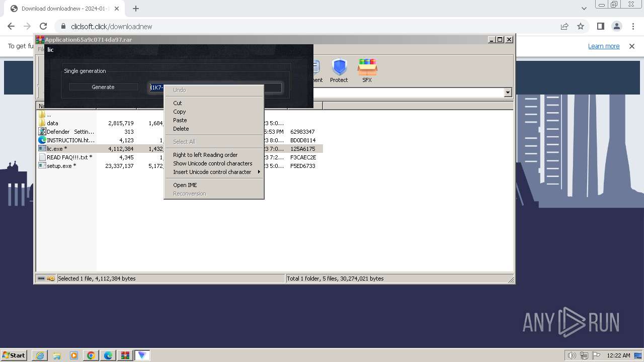Open Microsoft Edge from taskbar

pyautogui.click(x=108, y=355)
